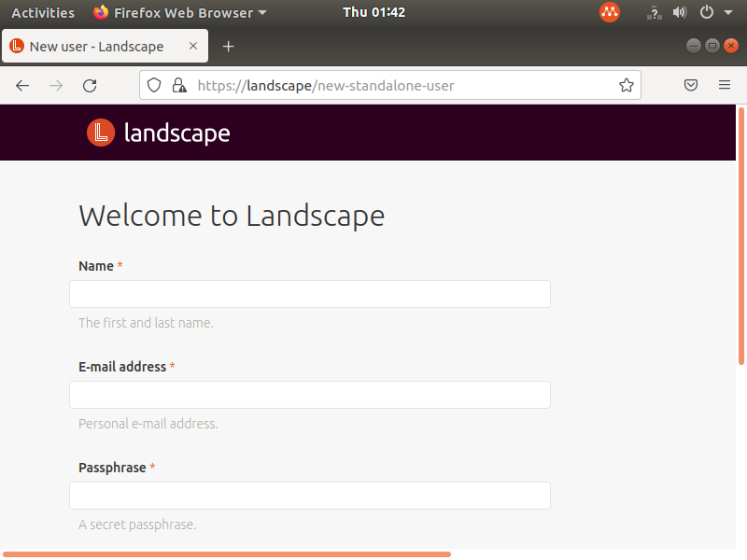Select the New user - Landscape tab
Image resolution: width=747 pixels, height=560 pixels.
(105, 46)
